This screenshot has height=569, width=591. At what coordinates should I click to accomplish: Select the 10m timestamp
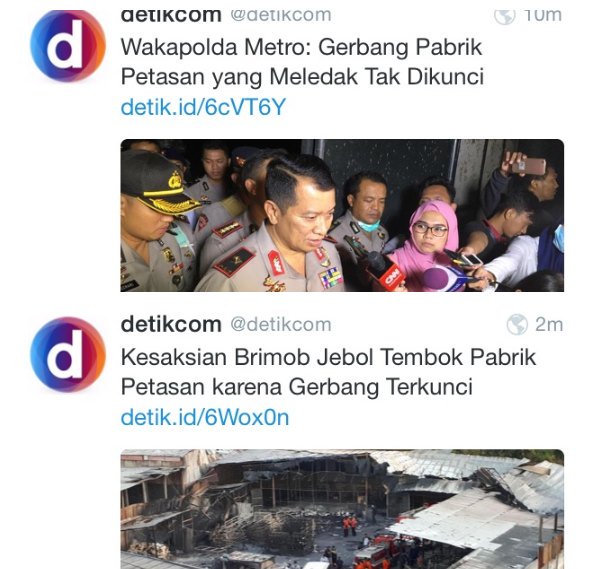543,16
